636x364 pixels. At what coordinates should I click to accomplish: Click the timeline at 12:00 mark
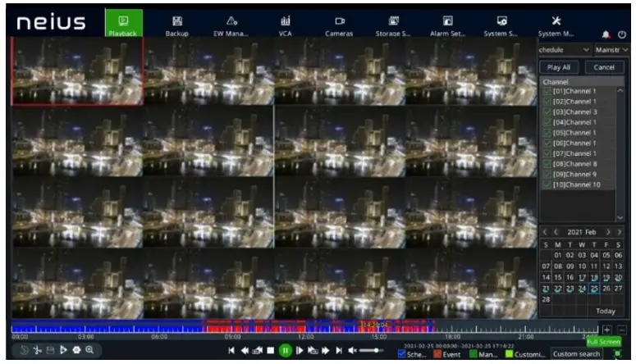coord(305,329)
